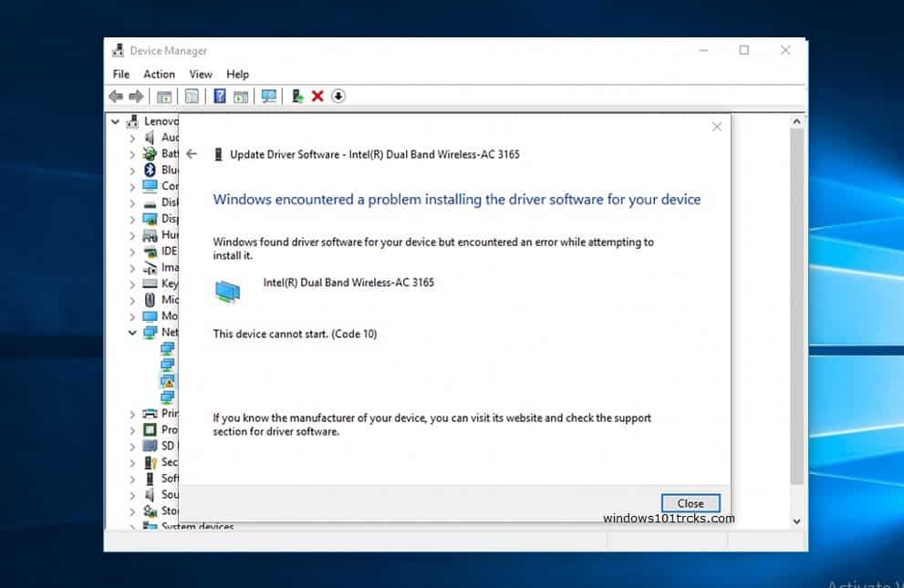Click the scrollbar down arrow
904x588 pixels.
tap(796, 521)
